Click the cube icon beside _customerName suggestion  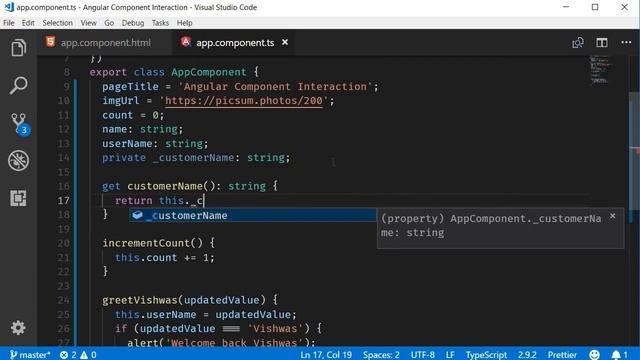pyautogui.click(x=138, y=215)
